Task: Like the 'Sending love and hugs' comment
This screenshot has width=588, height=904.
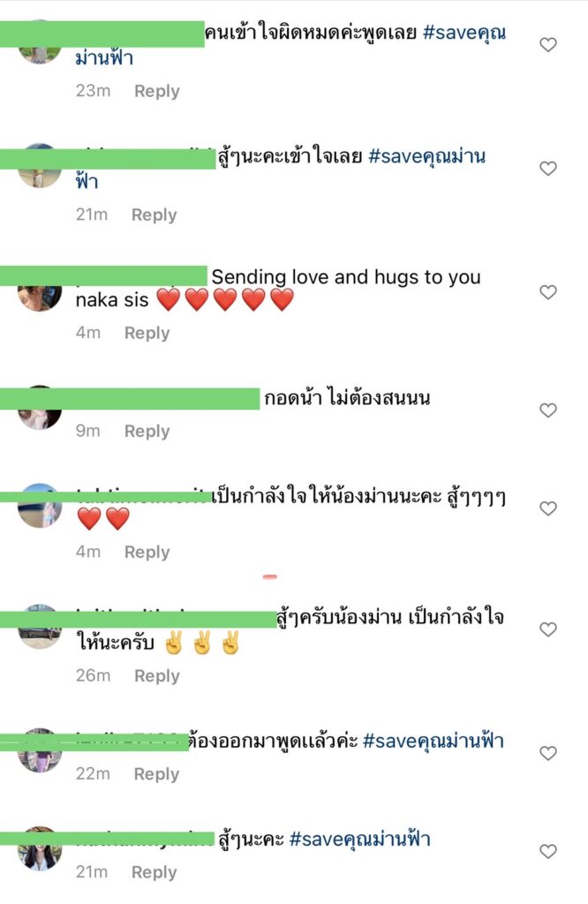Action: pyautogui.click(x=547, y=292)
